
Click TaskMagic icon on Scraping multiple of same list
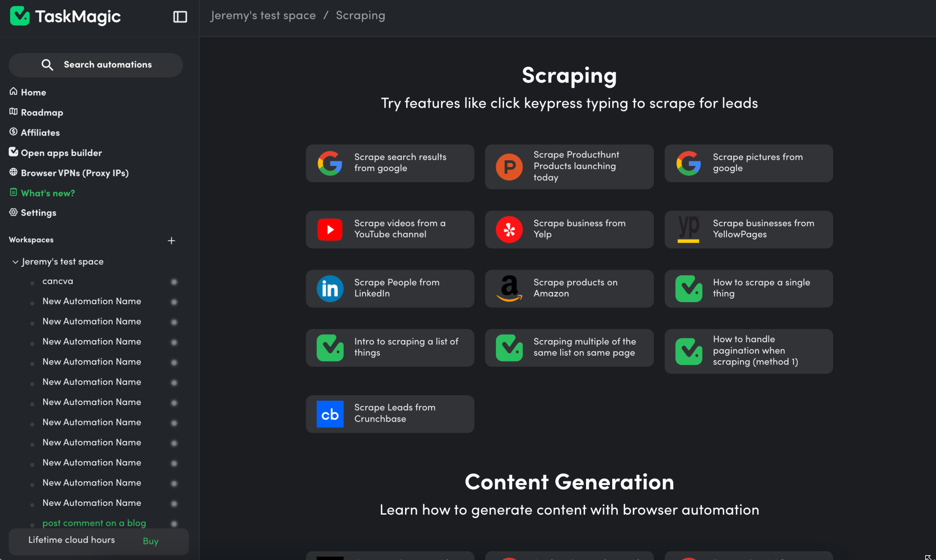pos(509,348)
